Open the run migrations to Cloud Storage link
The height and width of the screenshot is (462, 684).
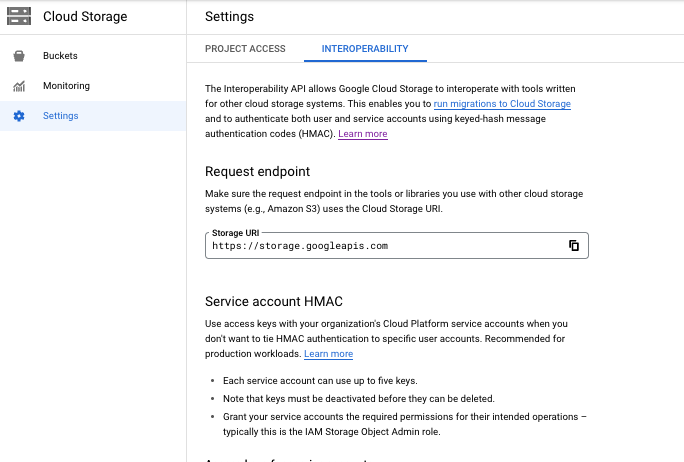tap(502, 104)
